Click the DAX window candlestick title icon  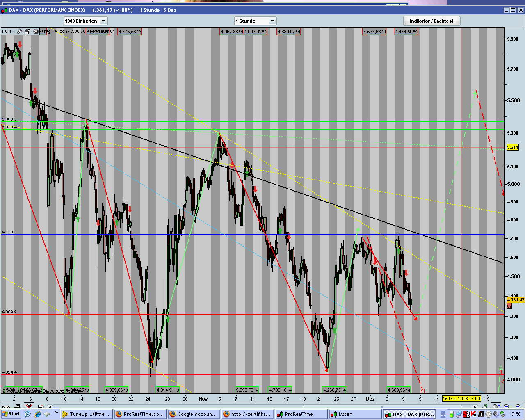pyautogui.click(x=4, y=10)
